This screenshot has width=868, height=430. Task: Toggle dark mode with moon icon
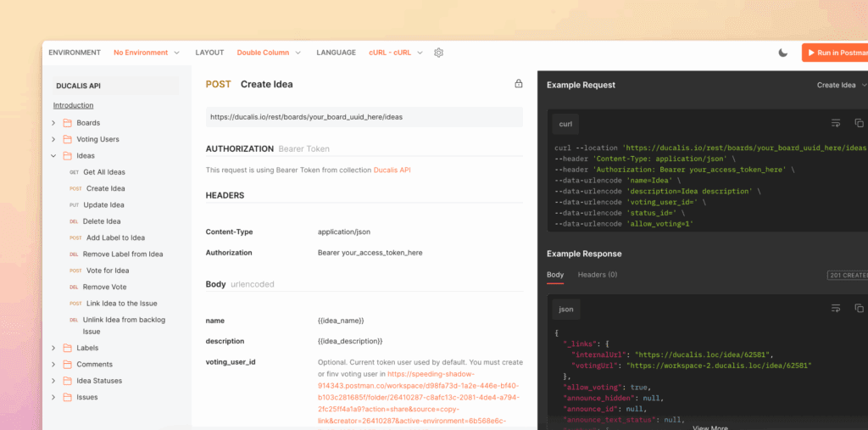783,53
